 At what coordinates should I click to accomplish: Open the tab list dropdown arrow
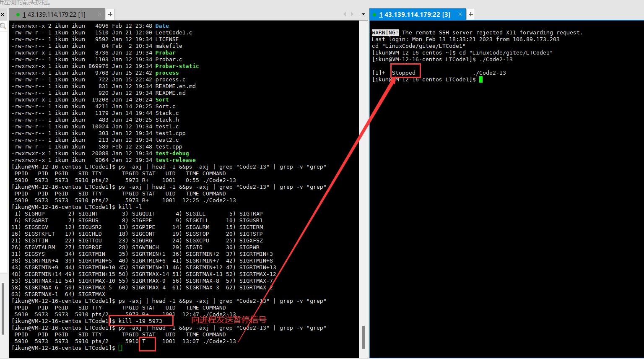pos(363,14)
